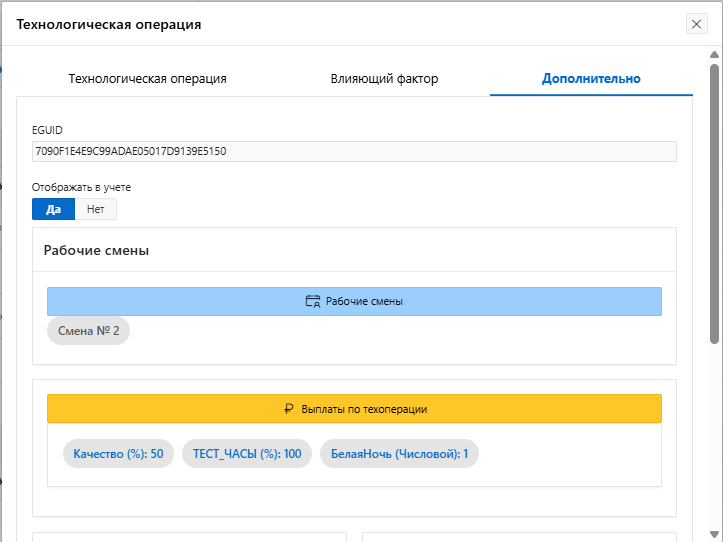
Task: Click into the EGUID value field
Action: [x=354, y=151]
